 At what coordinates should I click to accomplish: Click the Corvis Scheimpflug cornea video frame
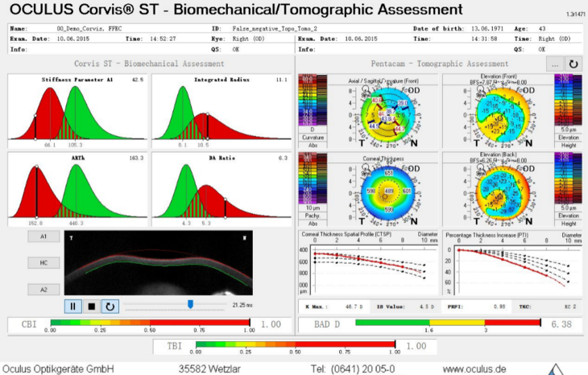point(159,263)
